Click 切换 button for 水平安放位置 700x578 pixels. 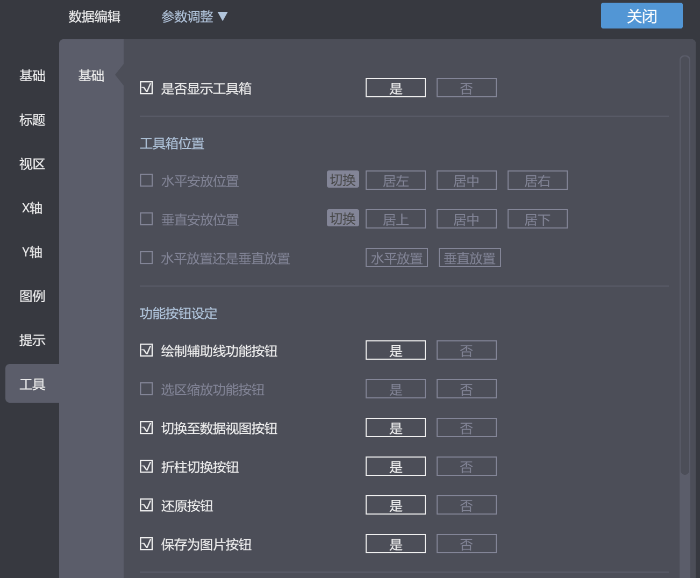pos(343,179)
